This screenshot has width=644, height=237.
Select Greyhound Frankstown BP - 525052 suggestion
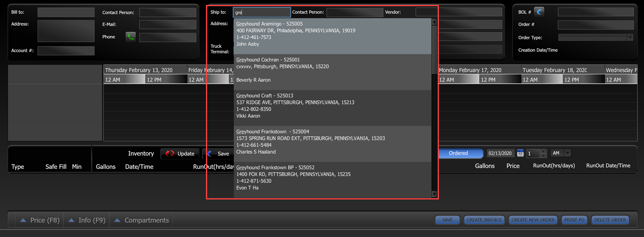click(332, 179)
